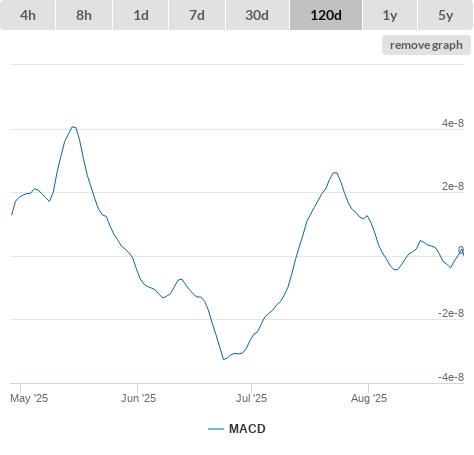Show the 1d chart range
Image resolution: width=474 pixels, height=455 pixels.
[141, 15]
